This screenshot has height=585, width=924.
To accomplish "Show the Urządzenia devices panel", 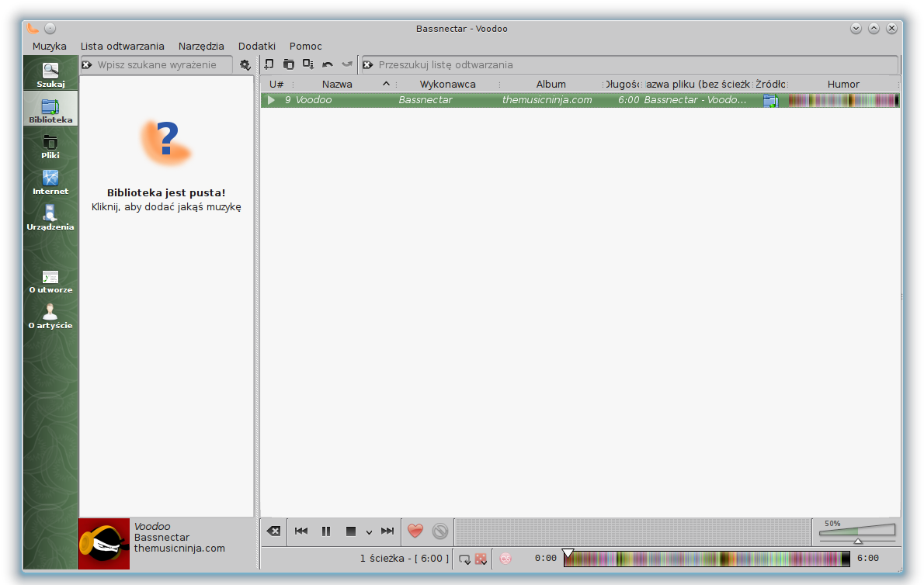I will click(50, 217).
